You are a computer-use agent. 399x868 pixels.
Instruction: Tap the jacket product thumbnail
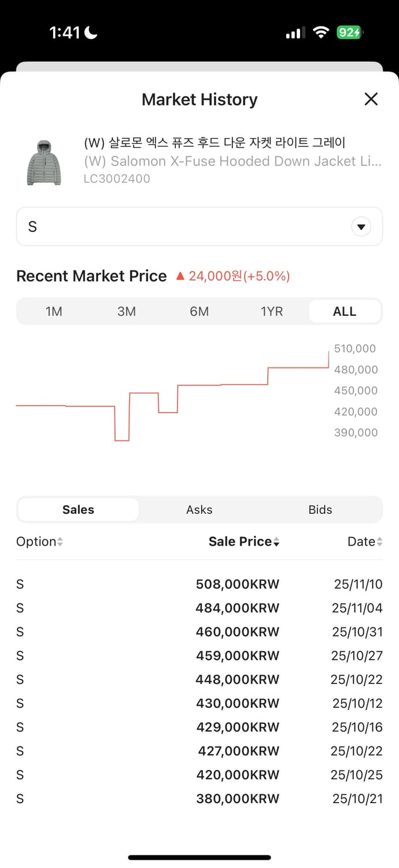coord(44,163)
